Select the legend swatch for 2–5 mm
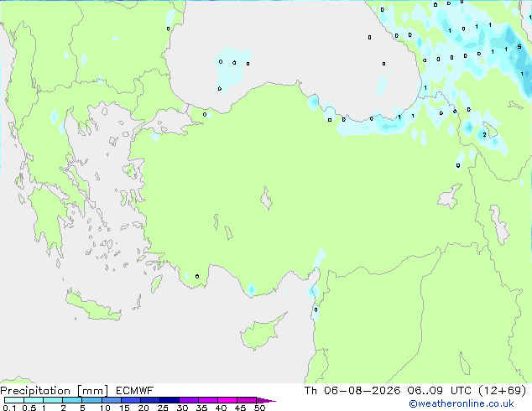This screenshot has height=411, width=532. coord(72,400)
